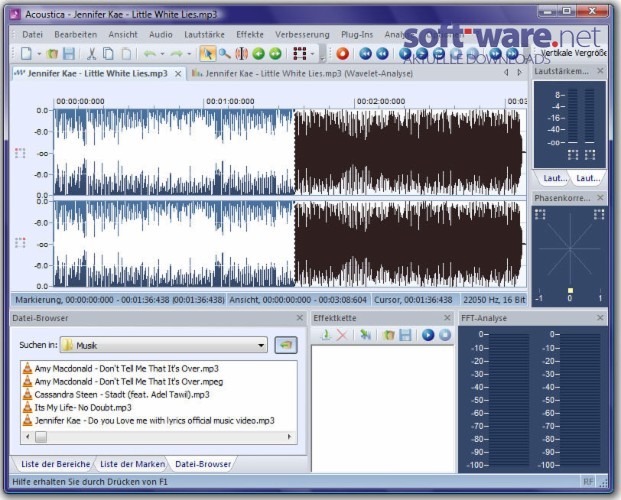The image size is (621, 500).
Task: Click the bottom channel dotted selection icon
Action: 20,242
